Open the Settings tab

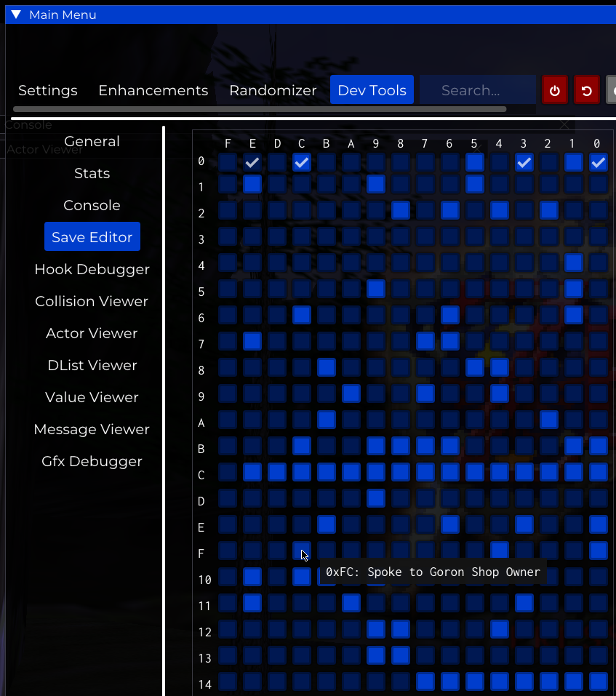point(48,90)
